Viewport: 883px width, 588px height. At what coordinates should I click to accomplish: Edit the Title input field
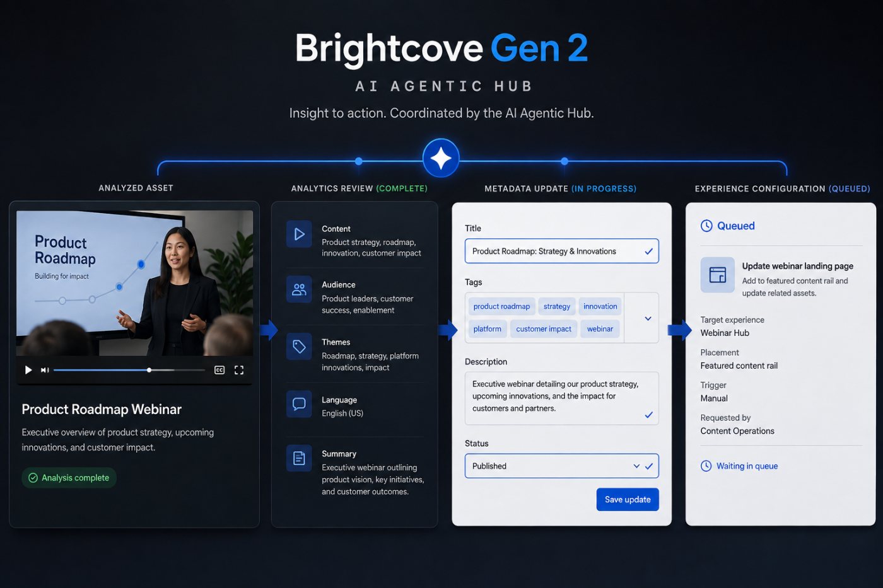point(561,251)
